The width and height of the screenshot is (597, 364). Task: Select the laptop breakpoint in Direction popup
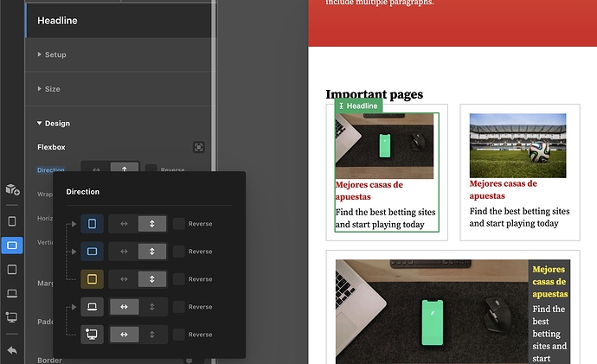coord(92,307)
